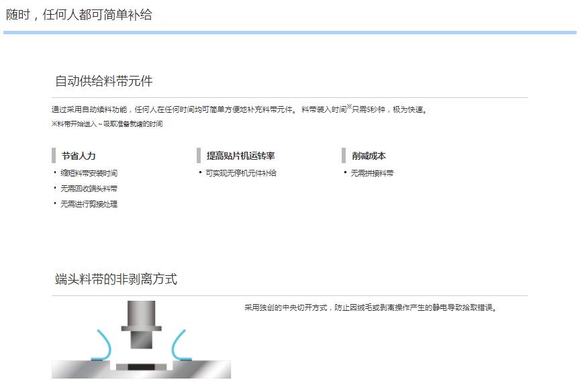Select the 端头料带的非剥离方式 section heading

116,279
